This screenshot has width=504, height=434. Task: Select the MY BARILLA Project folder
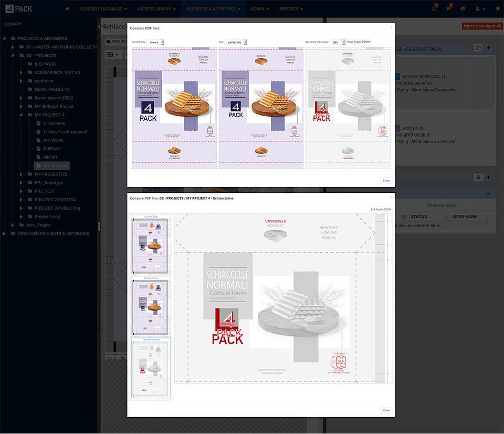(54, 106)
